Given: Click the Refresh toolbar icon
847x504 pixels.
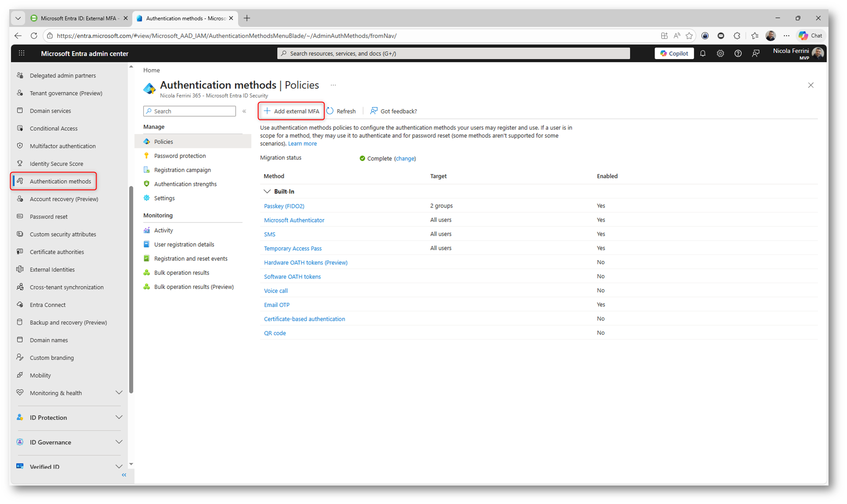Looking at the screenshot, I should point(330,111).
